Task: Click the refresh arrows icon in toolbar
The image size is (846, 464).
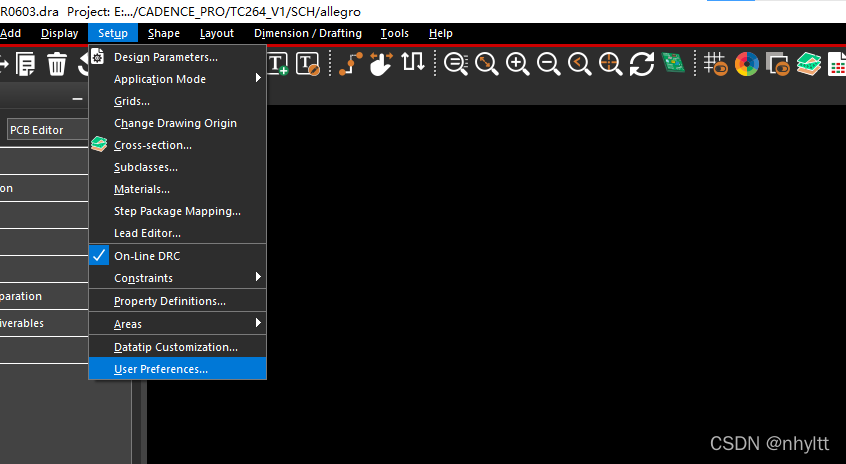Action: 642,64
